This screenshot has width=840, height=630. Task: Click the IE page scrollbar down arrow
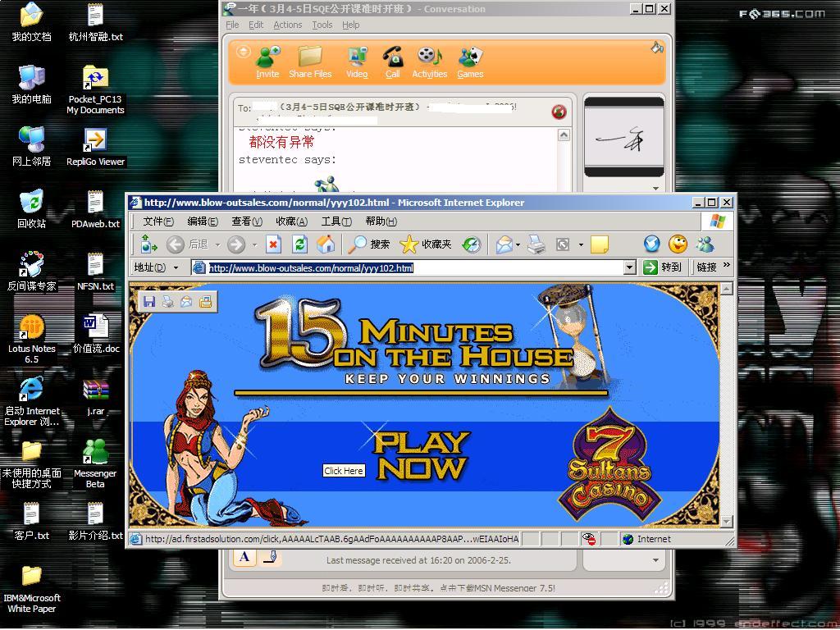(726, 521)
